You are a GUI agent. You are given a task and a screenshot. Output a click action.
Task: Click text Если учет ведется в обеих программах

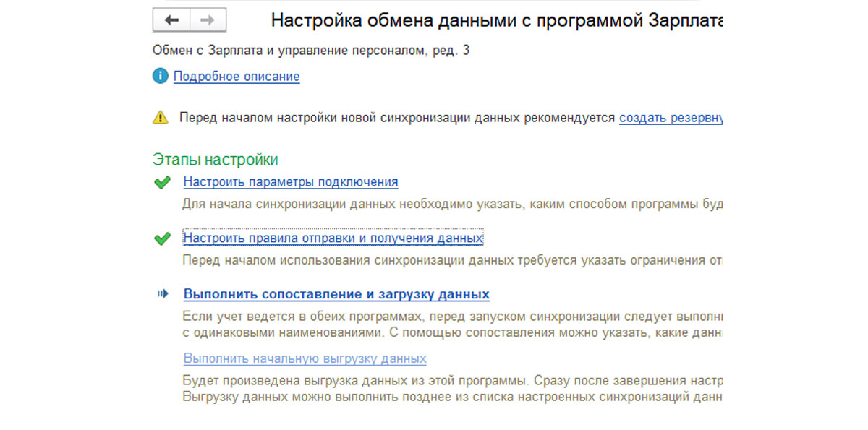pyautogui.click(x=452, y=317)
